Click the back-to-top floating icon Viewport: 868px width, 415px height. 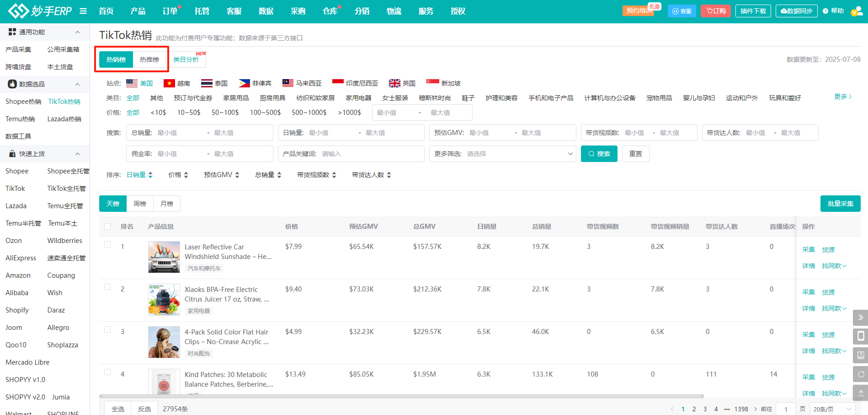pos(861,393)
